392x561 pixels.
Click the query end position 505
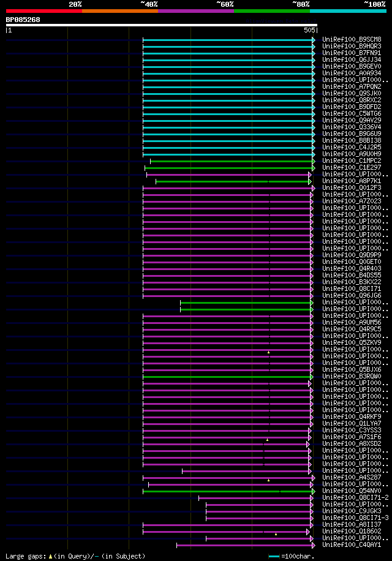[x=309, y=31]
